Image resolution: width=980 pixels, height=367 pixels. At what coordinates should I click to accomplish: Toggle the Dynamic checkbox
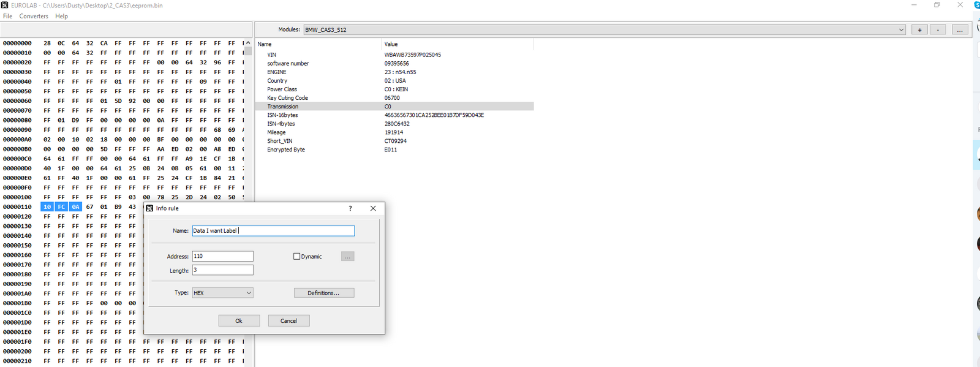297,256
